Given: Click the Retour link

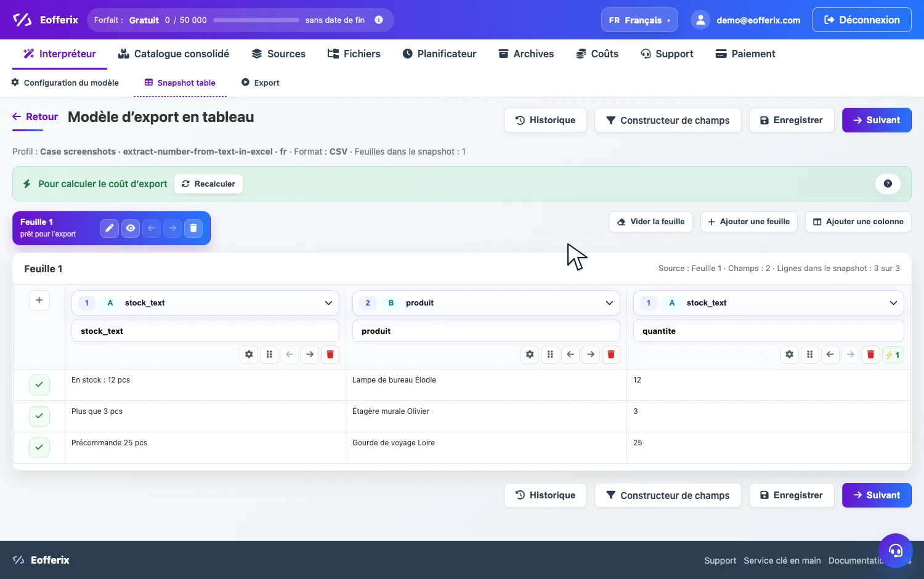Looking at the screenshot, I should click(x=35, y=116).
